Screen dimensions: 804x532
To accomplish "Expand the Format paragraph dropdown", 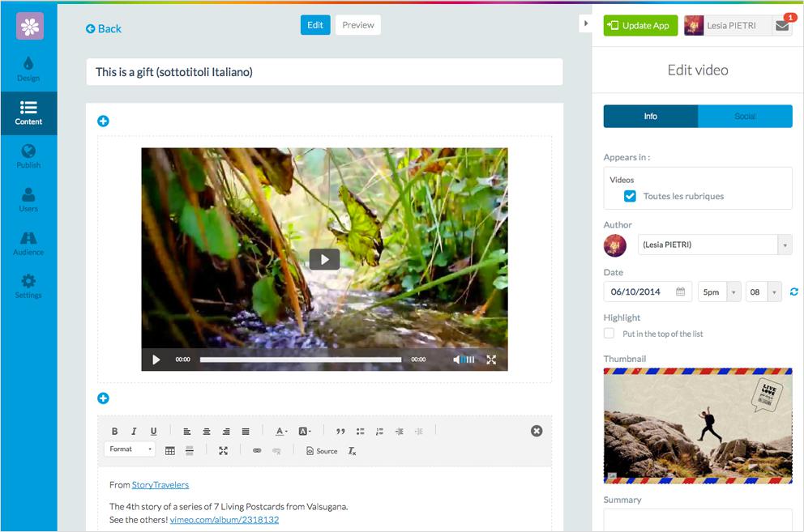I will [x=130, y=449].
